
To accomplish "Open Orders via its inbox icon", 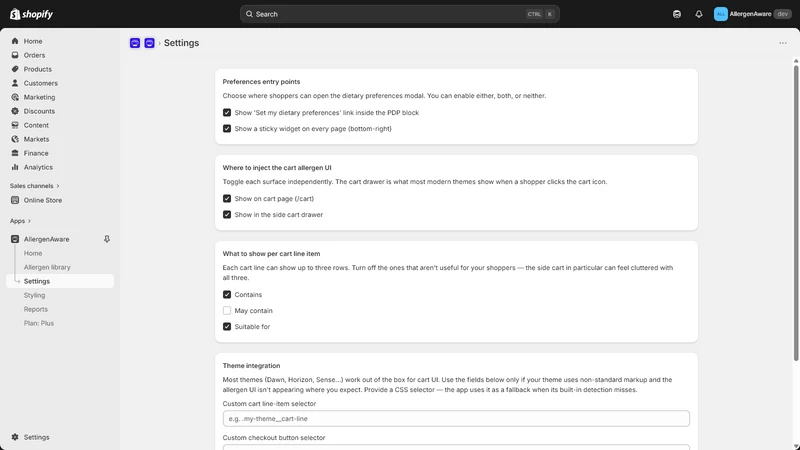I will click(x=15, y=55).
